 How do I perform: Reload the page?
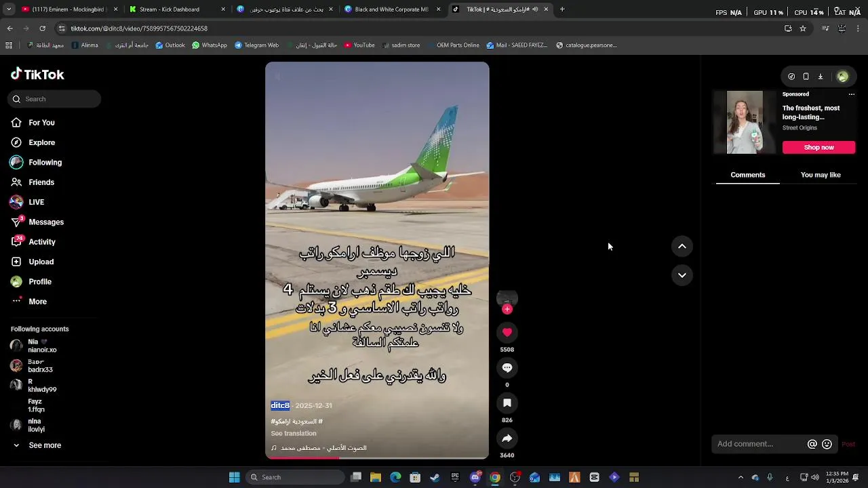click(x=42, y=28)
